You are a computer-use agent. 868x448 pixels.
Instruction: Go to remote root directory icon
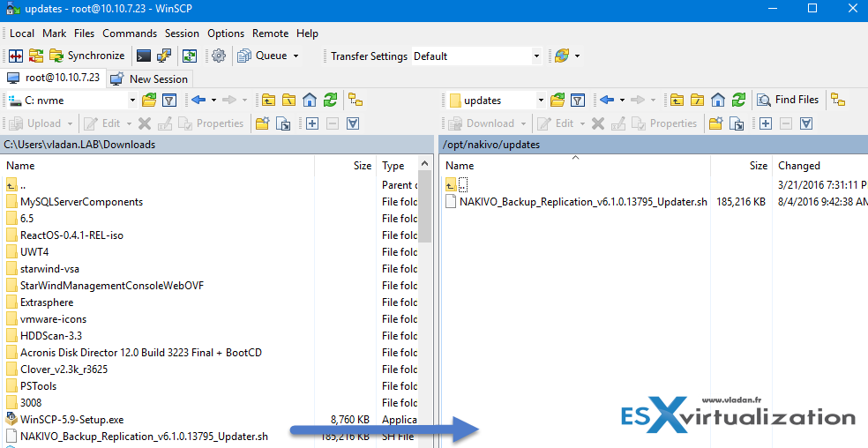tap(698, 100)
